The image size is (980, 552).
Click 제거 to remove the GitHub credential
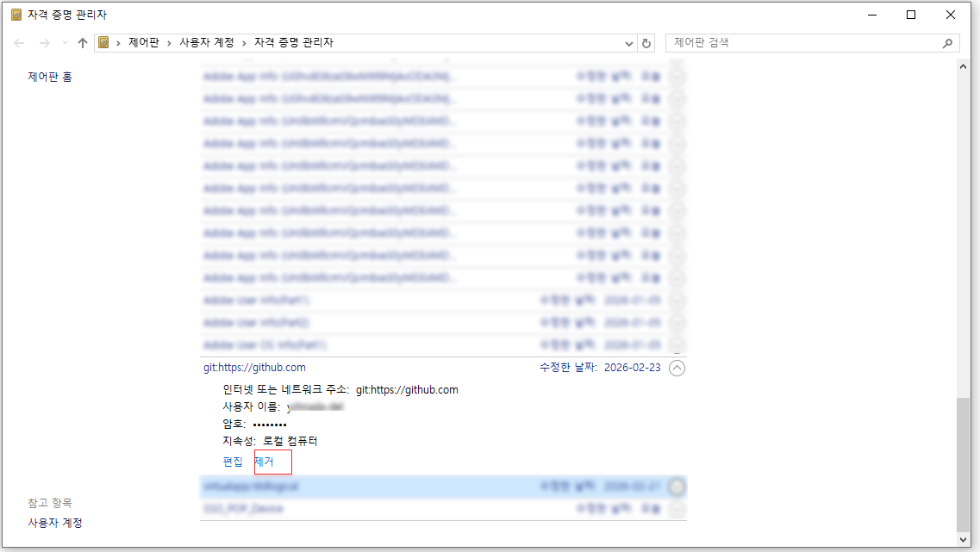click(265, 462)
